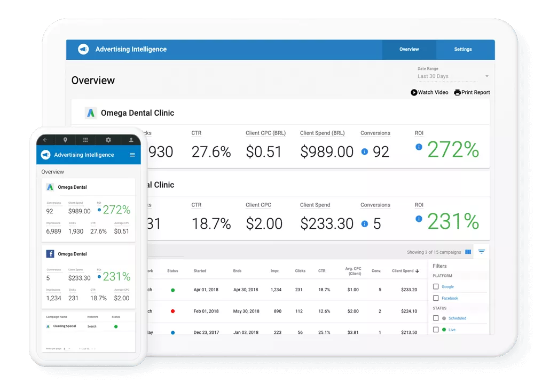Open the column chooser icon near campaign count
The height and width of the screenshot is (392, 534).
[x=468, y=252]
